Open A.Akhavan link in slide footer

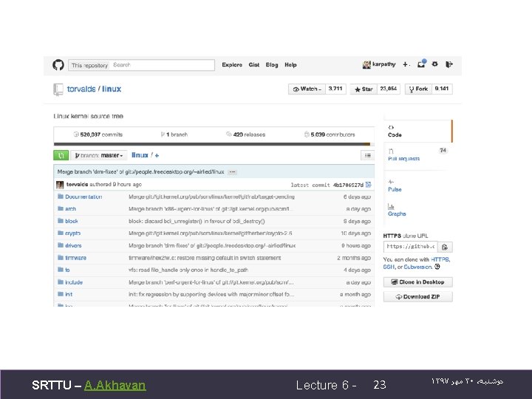pos(115,386)
